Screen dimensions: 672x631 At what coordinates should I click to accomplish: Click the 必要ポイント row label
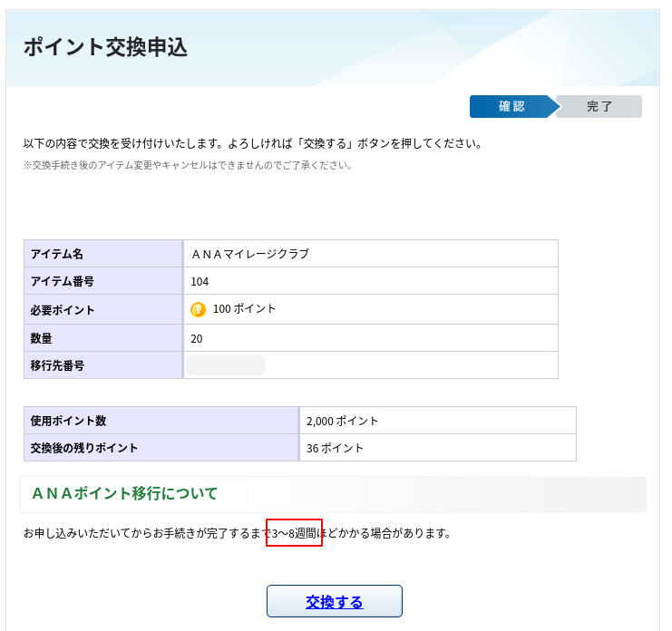pyautogui.click(x=63, y=310)
